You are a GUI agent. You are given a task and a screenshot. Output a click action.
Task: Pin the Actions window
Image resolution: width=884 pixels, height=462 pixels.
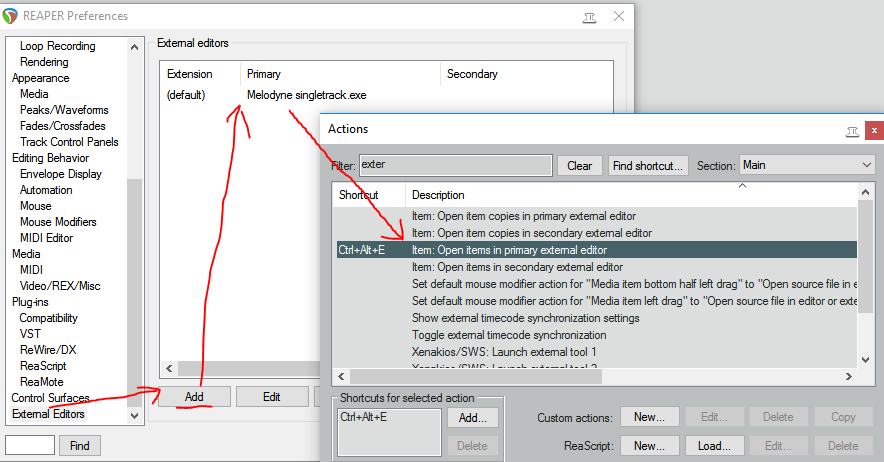852,131
